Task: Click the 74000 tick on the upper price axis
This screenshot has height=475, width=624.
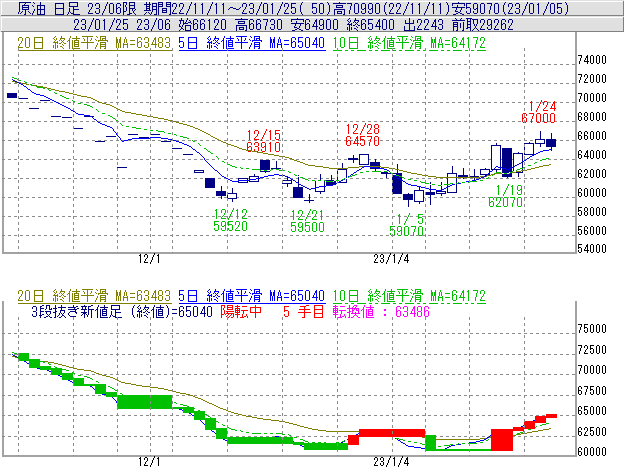Action: [x=592, y=60]
